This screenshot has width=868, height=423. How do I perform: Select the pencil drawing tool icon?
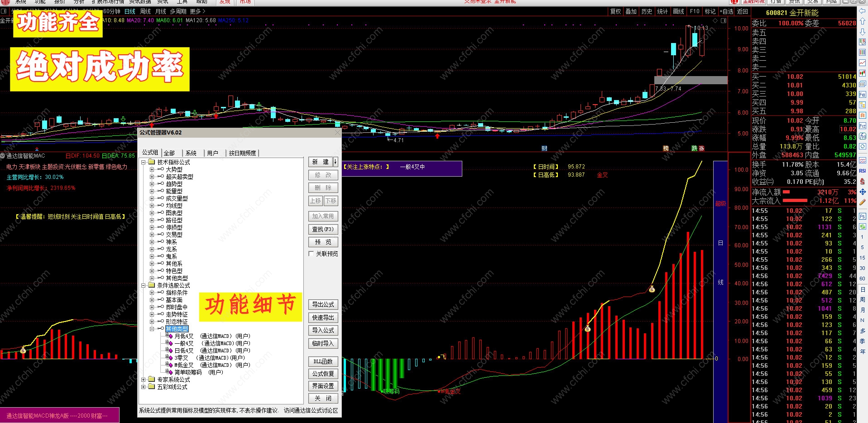(x=863, y=202)
